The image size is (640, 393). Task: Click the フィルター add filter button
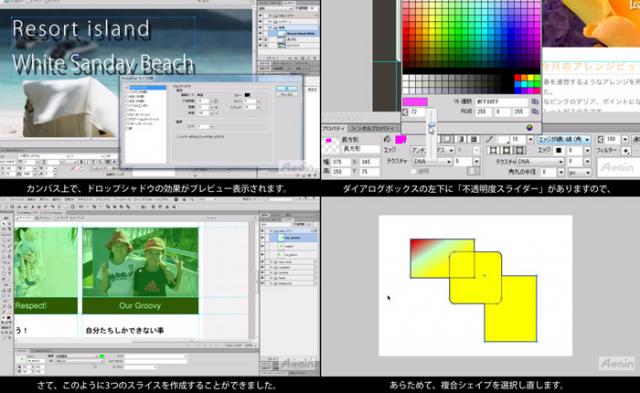click(x=625, y=151)
